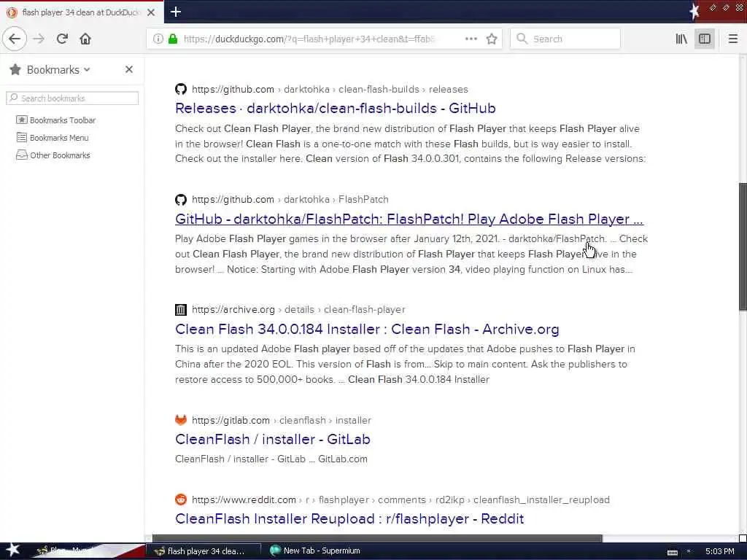Open Bookmarks Toolbar folder
The width and height of the screenshot is (747, 560).
pyautogui.click(x=56, y=120)
